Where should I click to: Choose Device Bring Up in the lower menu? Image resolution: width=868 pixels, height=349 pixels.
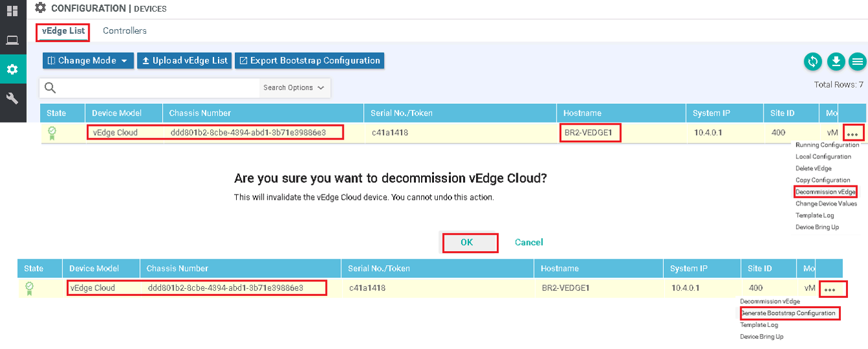[x=762, y=337]
